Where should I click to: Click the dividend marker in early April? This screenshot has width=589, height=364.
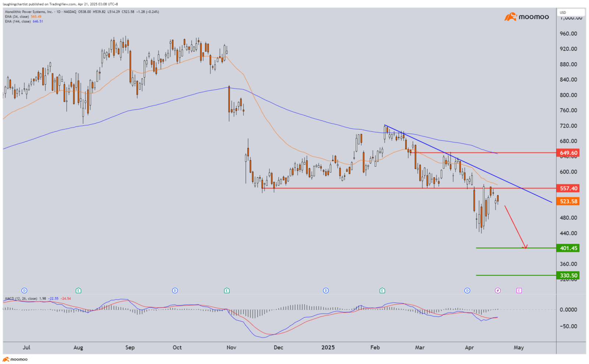pos(467,290)
